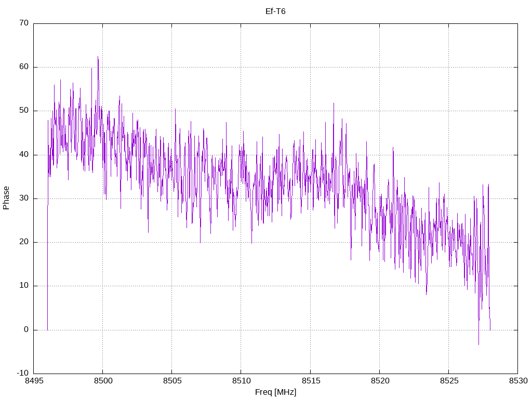
Task: Click the vertical Phase axis label
Action: [x=6, y=198]
